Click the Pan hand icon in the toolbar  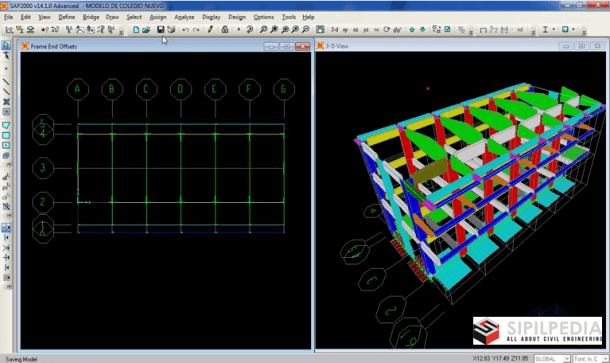click(320, 30)
